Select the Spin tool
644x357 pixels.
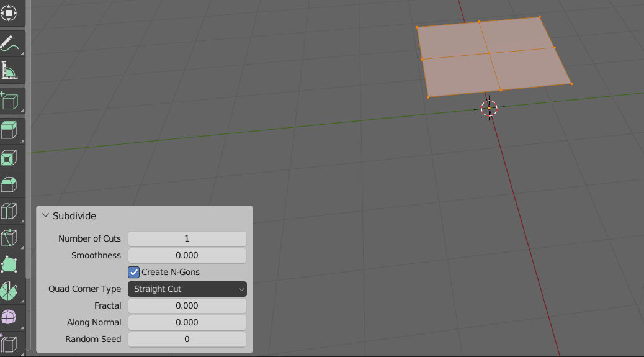click(x=9, y=291)
